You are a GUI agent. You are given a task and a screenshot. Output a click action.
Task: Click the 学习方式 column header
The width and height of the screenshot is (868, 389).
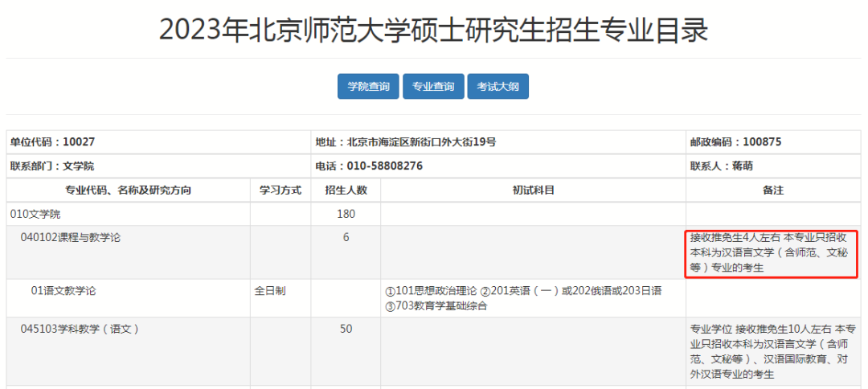[280, 190]
